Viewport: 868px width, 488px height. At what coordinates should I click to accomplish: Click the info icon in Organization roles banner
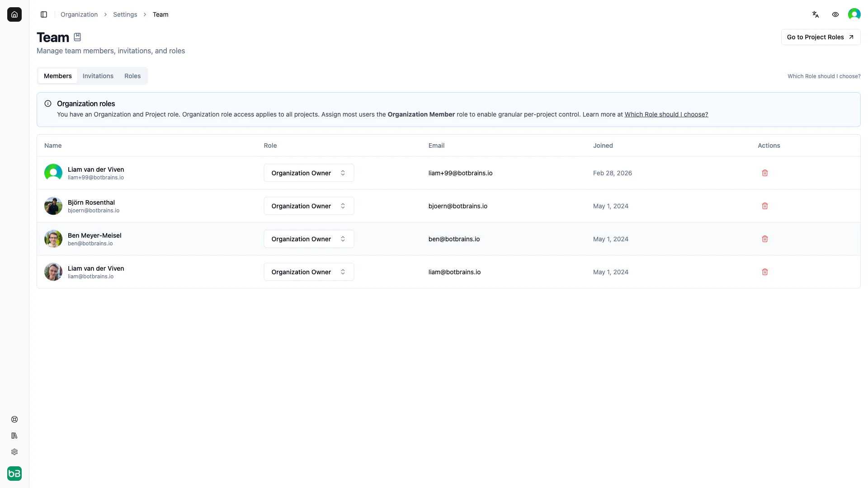coord(48,103)
